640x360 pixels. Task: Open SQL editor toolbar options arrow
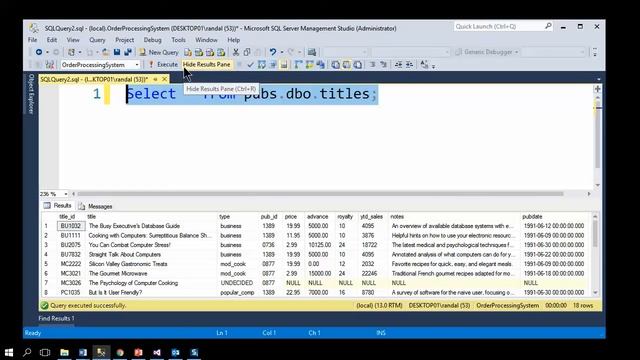(x=433, y=66)
